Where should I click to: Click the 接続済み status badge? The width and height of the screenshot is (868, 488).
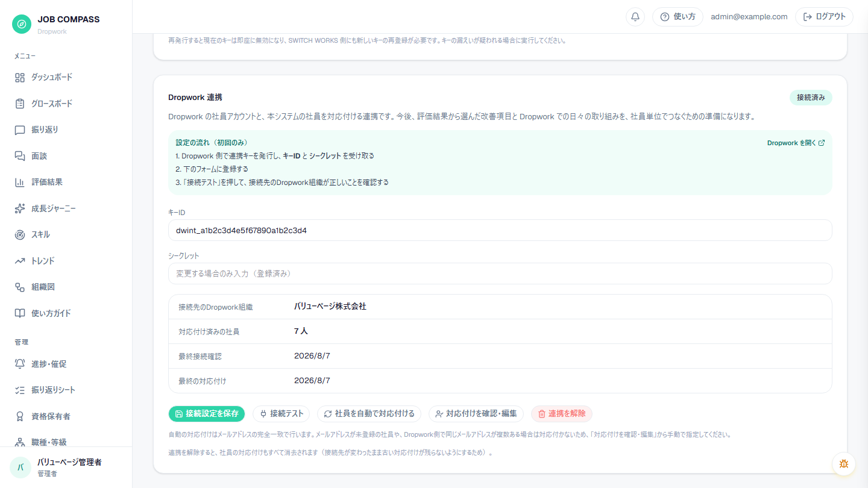pos(811,98)
